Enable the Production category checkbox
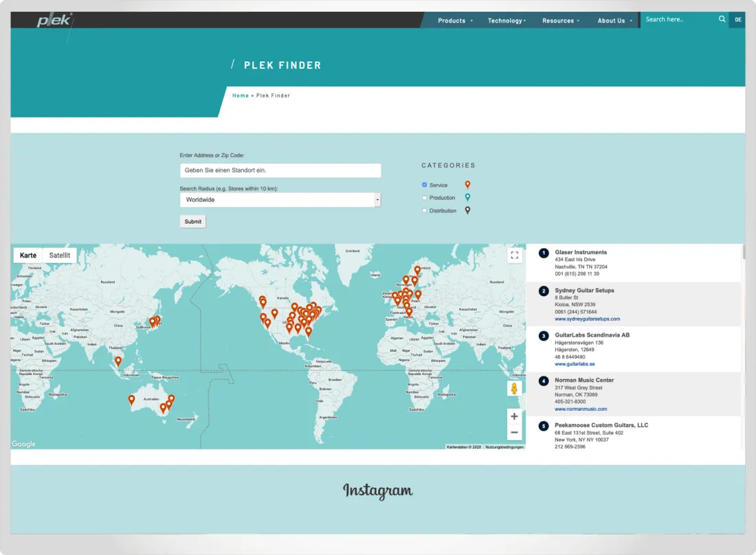Screen dimensions: 756x555 [425, 198]
